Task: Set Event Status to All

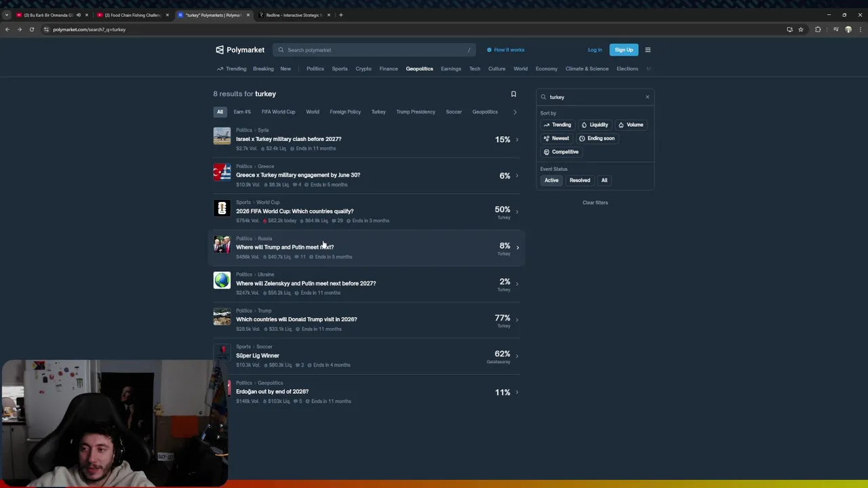Action: coord(604,180)
